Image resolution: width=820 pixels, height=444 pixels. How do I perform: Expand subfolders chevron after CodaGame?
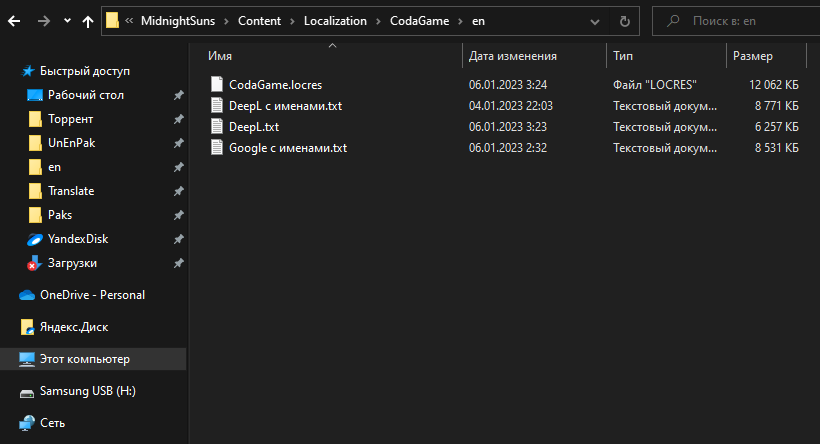click(x=460, y=21)
